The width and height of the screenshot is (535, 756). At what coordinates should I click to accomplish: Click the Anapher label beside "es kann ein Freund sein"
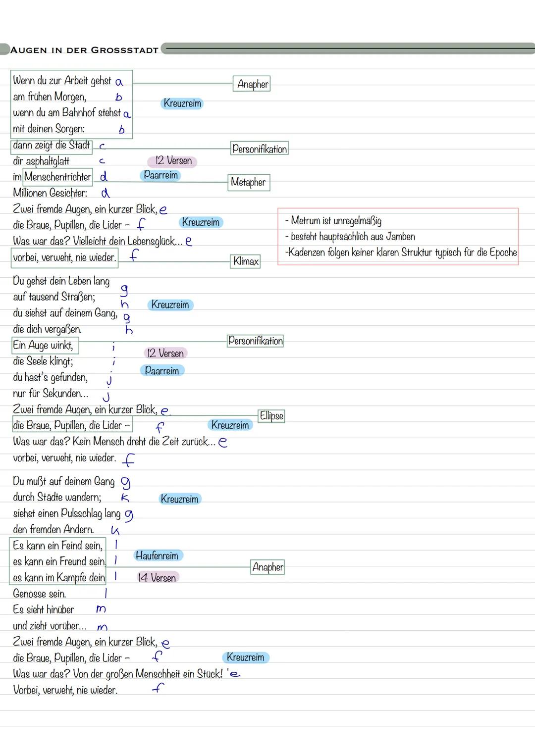tap(267, 567)
